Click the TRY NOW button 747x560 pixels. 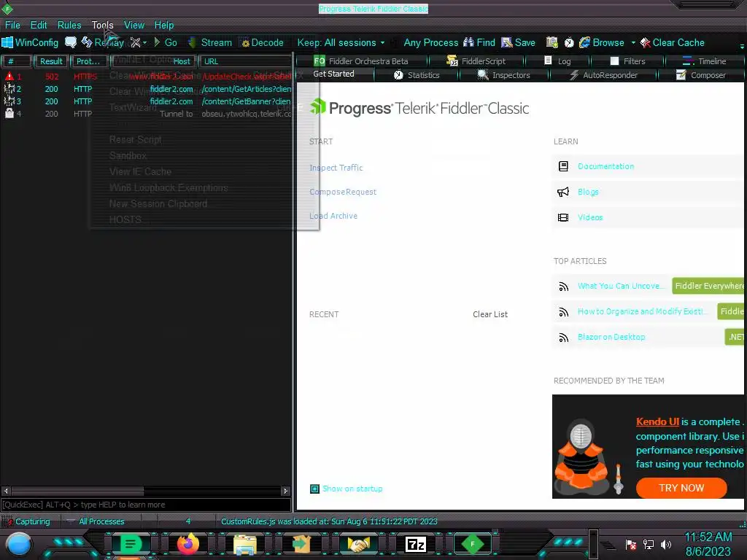point(681,488)
